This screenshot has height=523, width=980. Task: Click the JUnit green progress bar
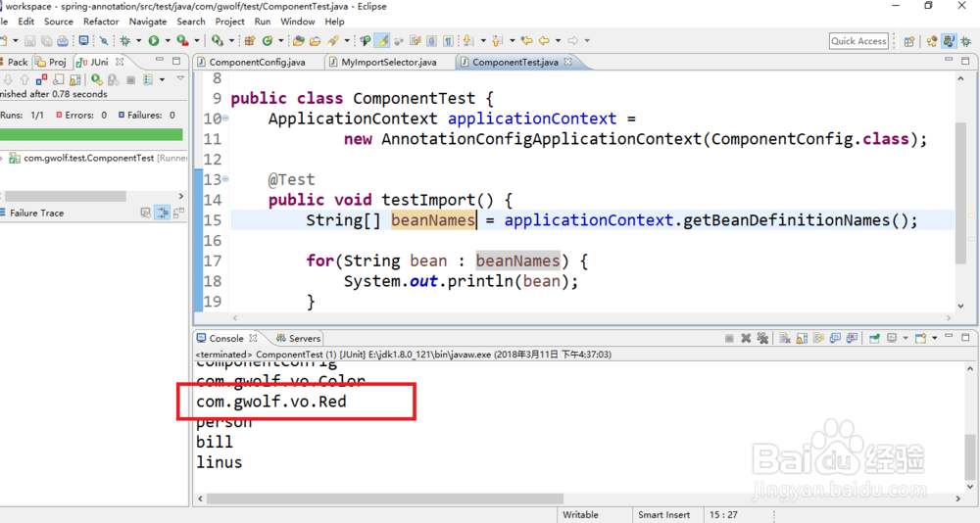click(x=91, y=134)
